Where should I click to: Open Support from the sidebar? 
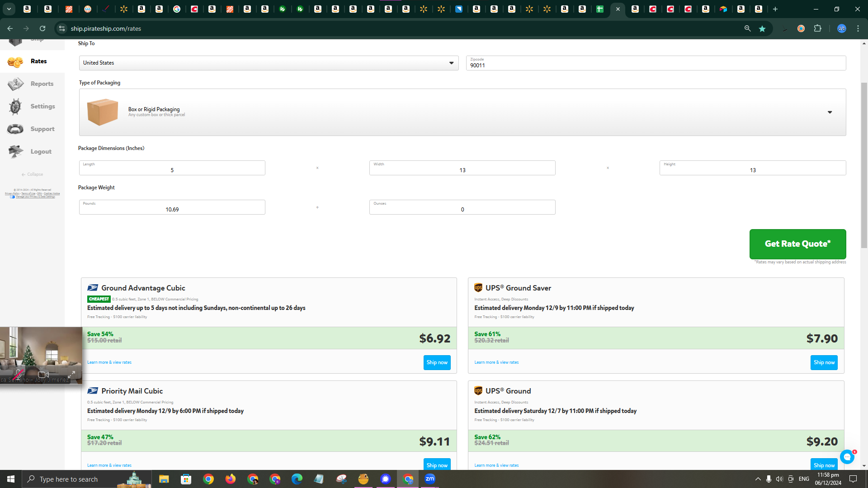point(32,129)
